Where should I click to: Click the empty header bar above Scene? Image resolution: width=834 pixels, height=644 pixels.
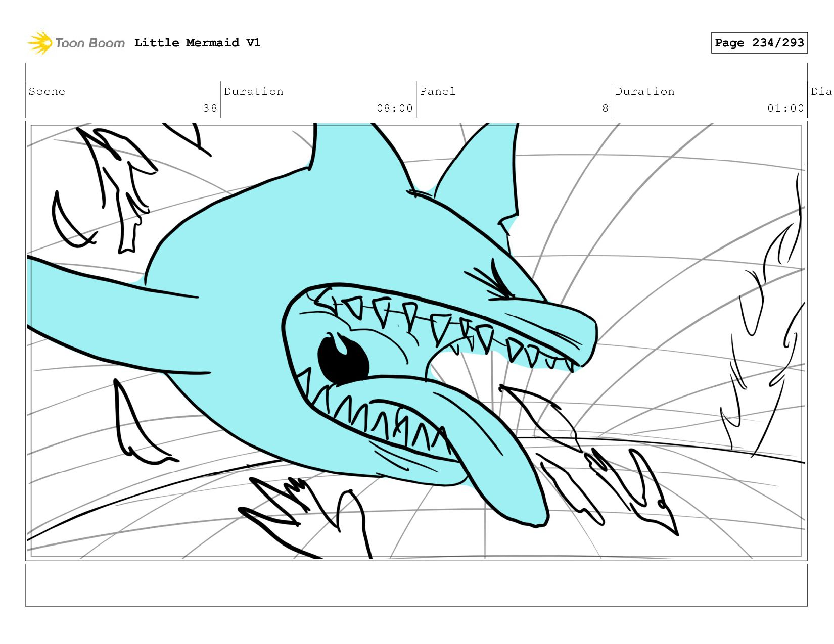pos(416,72)
